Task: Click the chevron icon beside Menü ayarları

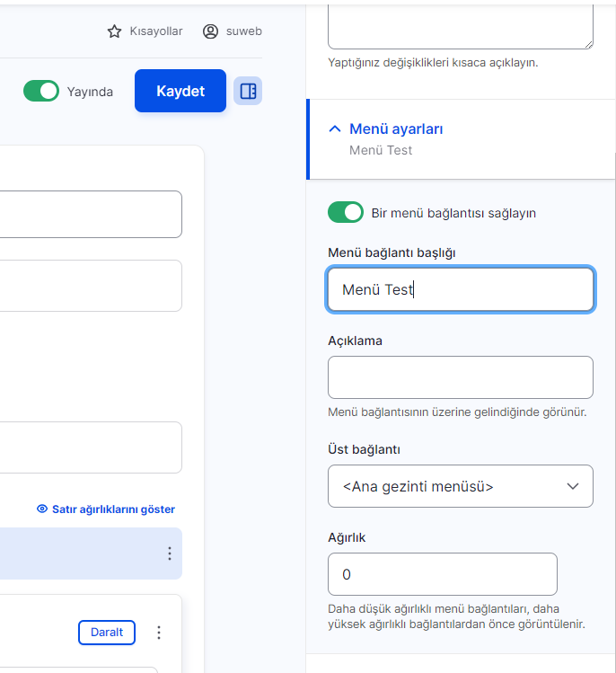Action: 335,128
